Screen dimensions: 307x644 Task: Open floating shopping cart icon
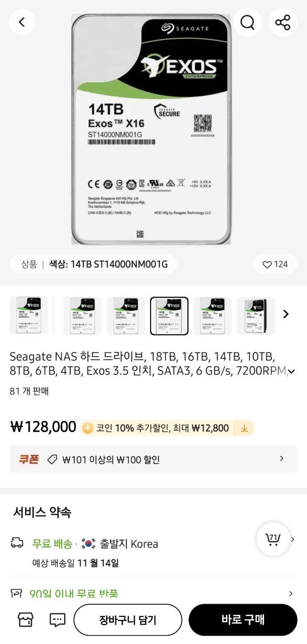pos(273,539)
